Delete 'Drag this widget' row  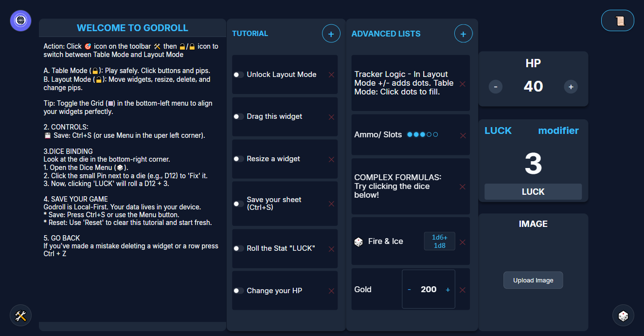331,117
